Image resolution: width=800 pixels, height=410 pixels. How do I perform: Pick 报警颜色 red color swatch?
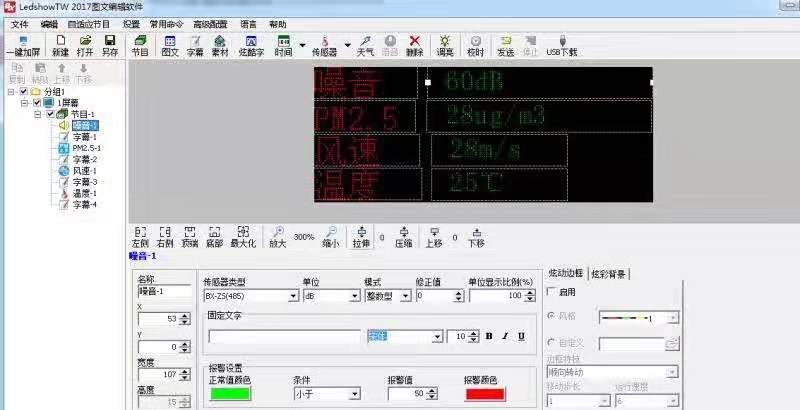pos(485,394)
